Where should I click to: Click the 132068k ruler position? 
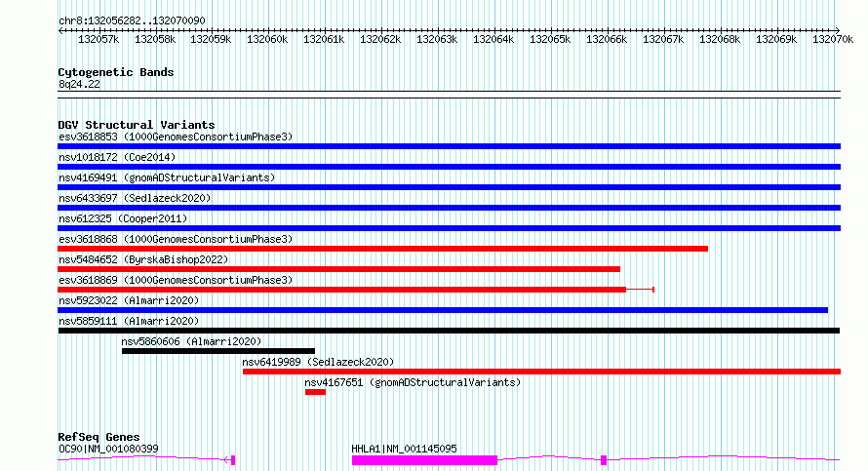point(720,39)
